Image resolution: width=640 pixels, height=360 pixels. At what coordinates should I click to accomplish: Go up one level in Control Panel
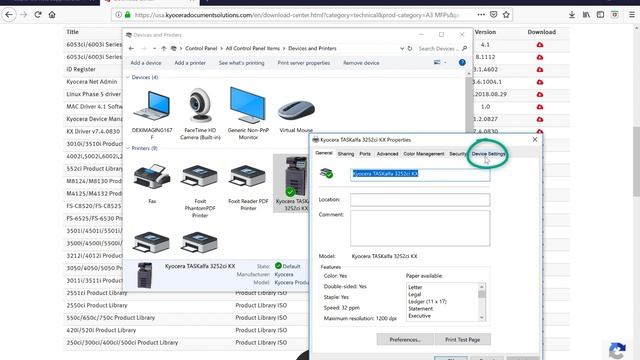click(164, 48)
